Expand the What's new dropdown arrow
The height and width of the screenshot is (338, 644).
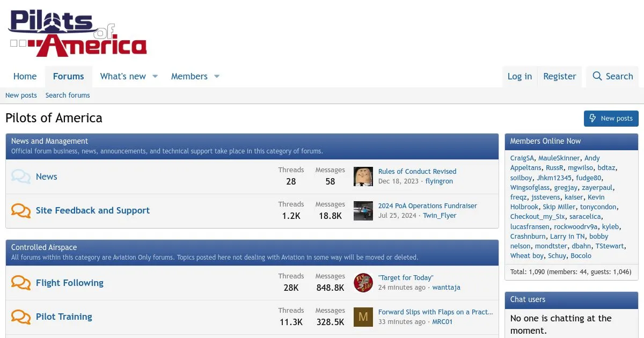click(155, 76)
